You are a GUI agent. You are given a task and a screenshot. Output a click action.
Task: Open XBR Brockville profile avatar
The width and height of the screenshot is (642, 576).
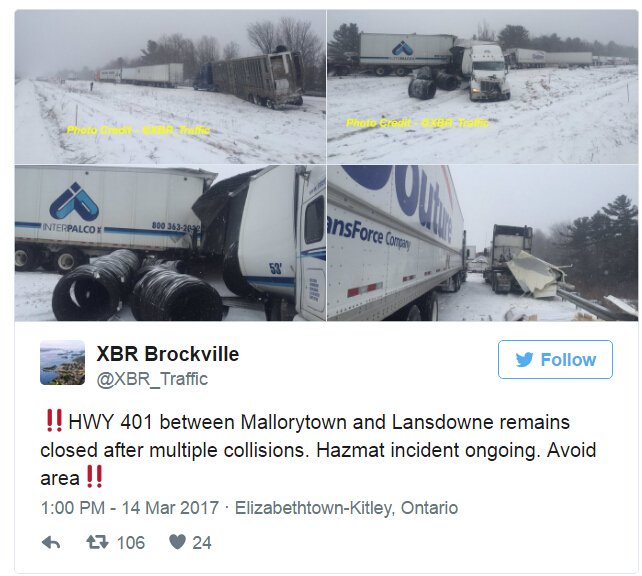click(x=63, y=362)
